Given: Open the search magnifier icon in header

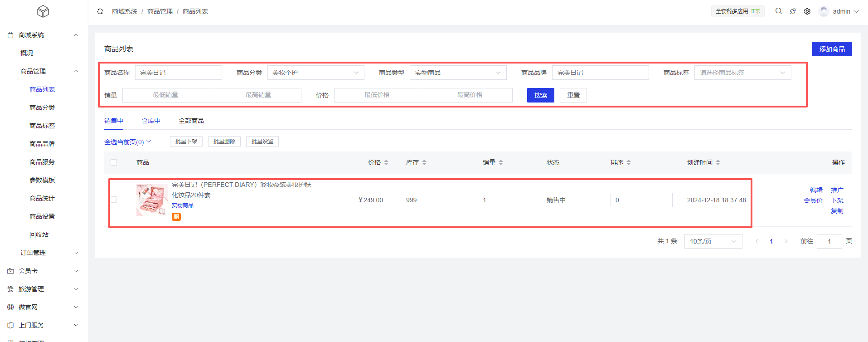Looking at the screenshot, I should coord(778,11).
